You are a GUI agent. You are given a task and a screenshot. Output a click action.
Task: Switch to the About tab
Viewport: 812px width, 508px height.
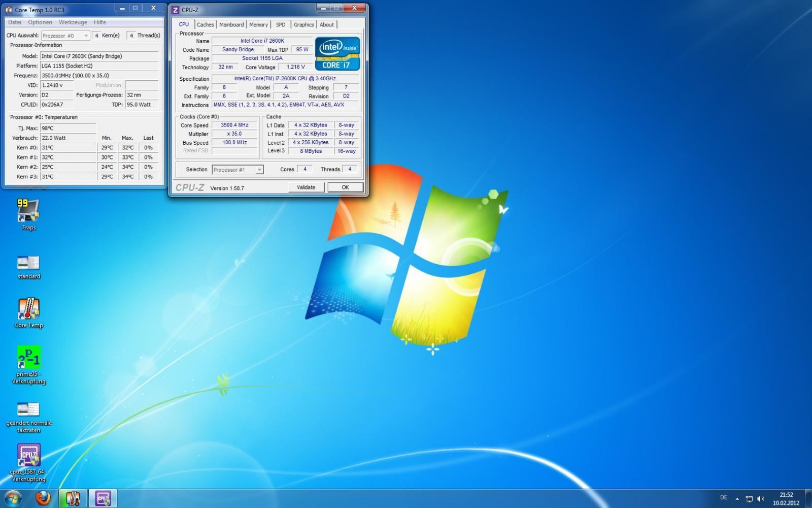tap(327, 24)
